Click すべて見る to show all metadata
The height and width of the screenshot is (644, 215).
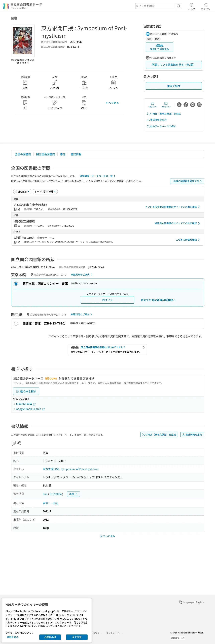click(112, 103)
